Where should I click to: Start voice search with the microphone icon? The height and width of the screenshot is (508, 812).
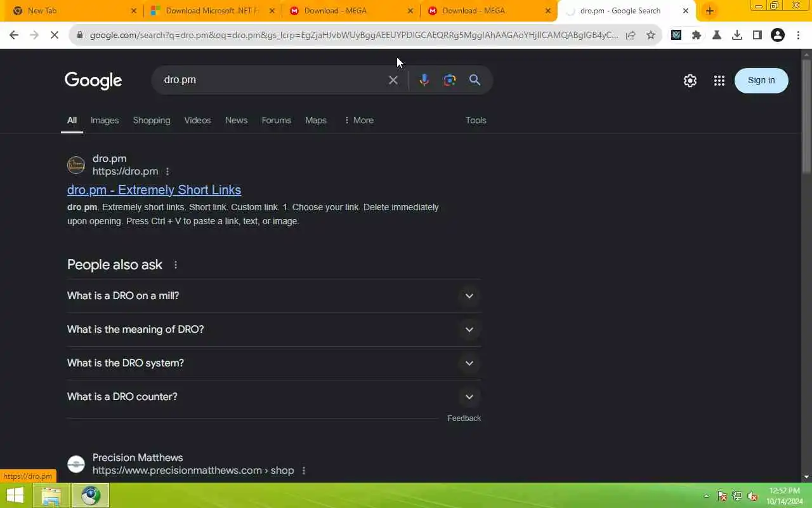pos(424,80)
